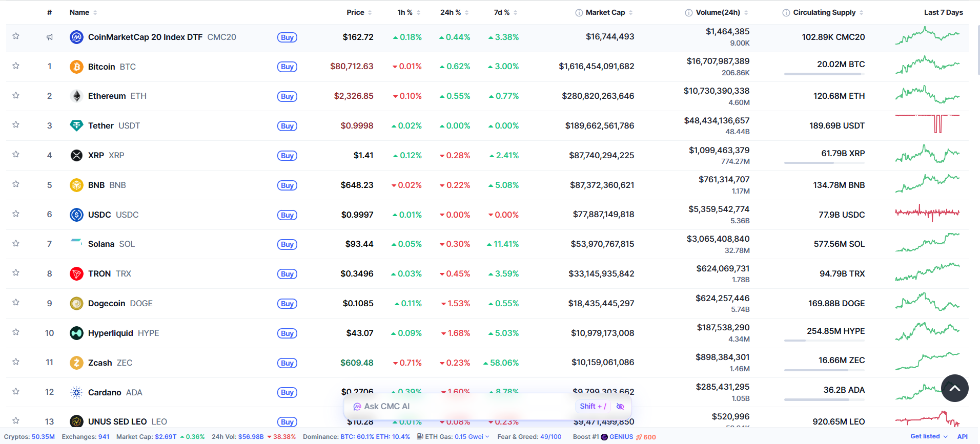980x444 pixels.
Task: Click the scroll-to-top arrow button
Action: click(x=955, y=388)
